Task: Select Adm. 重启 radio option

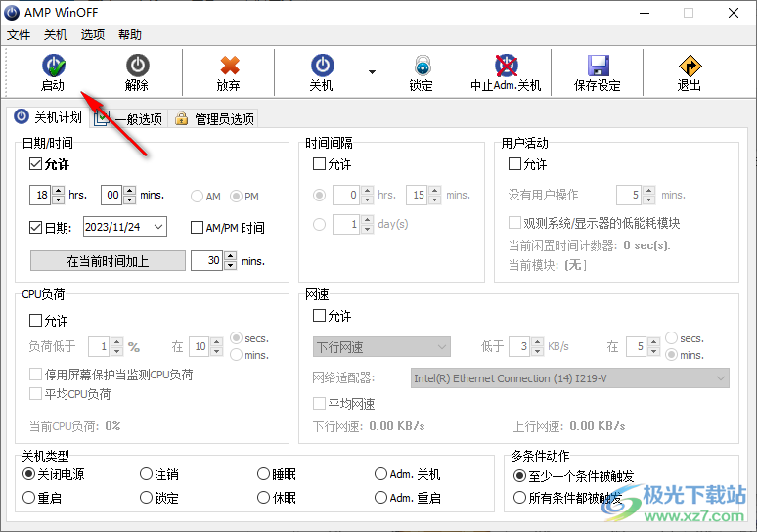Action: click(x=380, y=497)
